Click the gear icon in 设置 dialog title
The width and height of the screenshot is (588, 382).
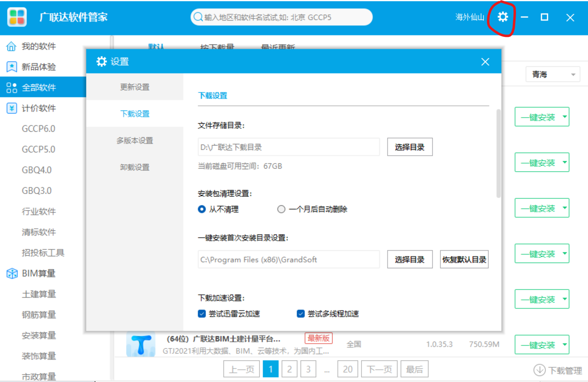click(102, 62)
